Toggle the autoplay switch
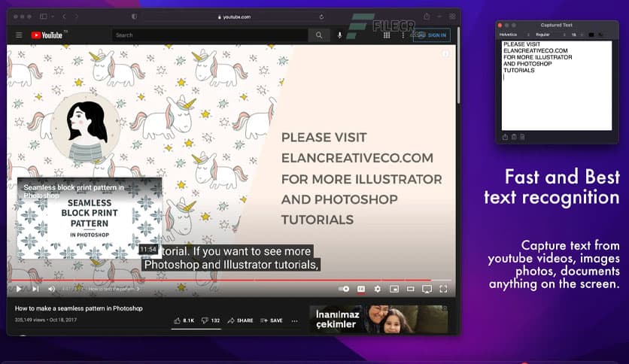 coord(345,289)
